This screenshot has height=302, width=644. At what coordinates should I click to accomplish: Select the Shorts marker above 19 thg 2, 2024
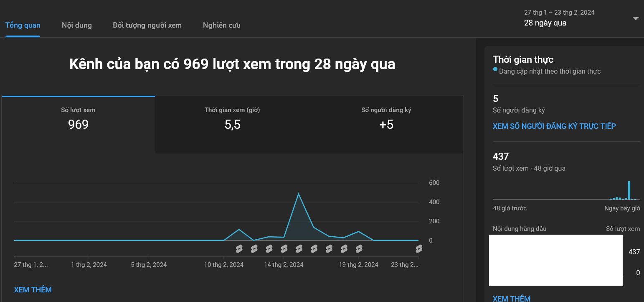coord(359,249)
